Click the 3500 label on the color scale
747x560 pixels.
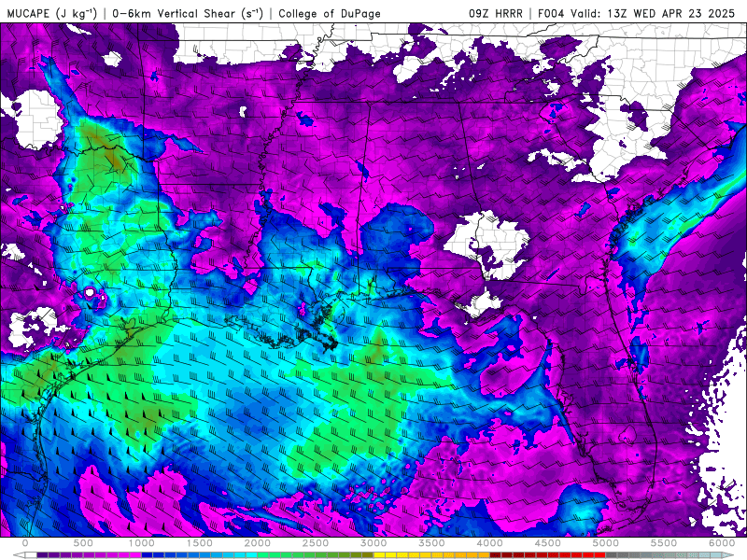(431, 543)
